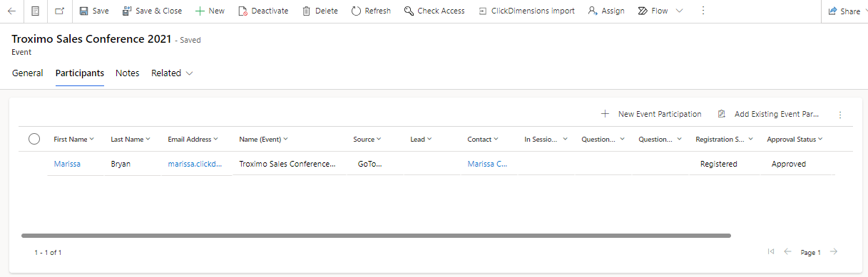Open the subgrid more commands menu

pyautogui.click(x=840, y=114)
